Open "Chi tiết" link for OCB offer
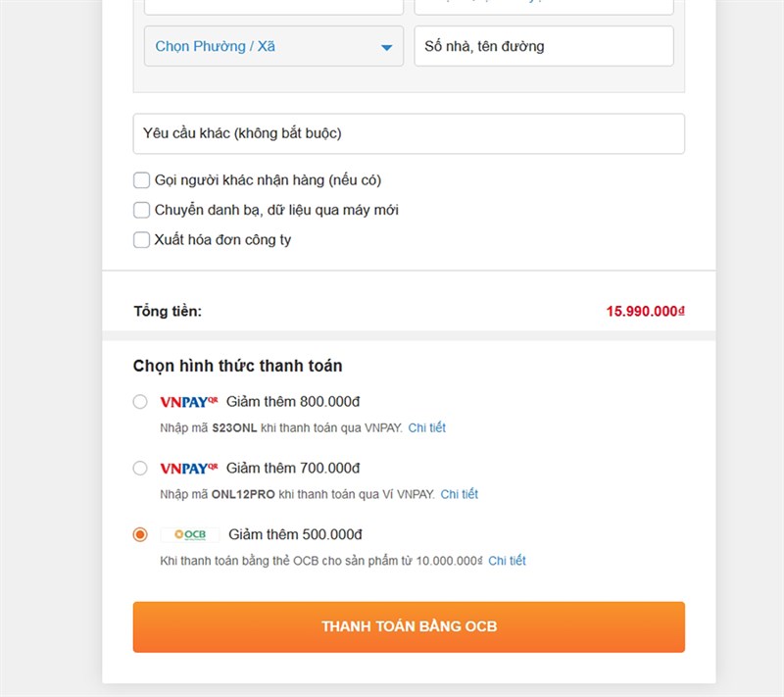The width and height of the screenshot is (784, 697). (x=507, y=561)
